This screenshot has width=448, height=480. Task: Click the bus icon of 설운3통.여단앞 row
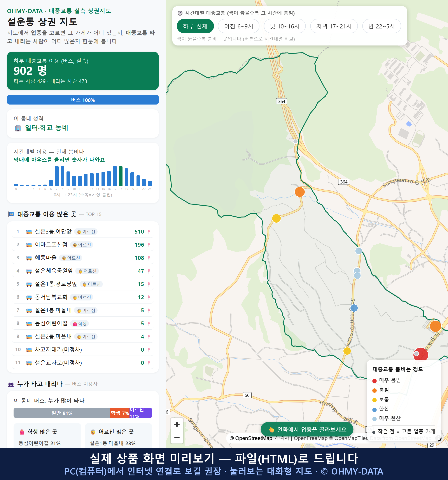pos(29,232)
